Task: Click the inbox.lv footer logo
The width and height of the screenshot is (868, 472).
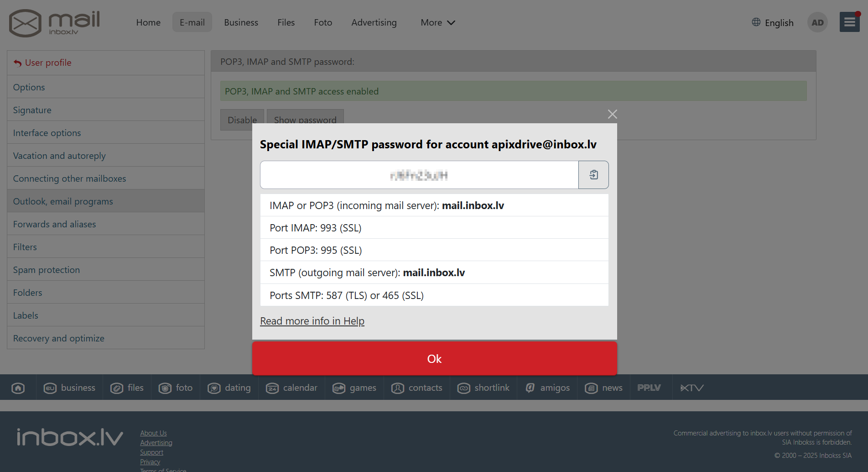Action: (x=70, y=437)
